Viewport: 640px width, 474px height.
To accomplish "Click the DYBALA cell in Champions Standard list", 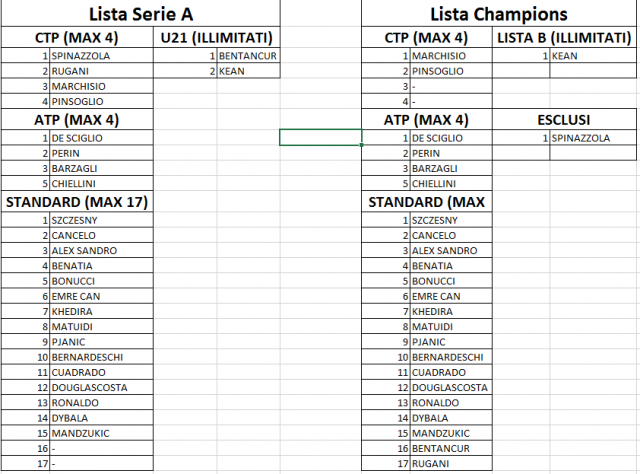I will [451, 418].
